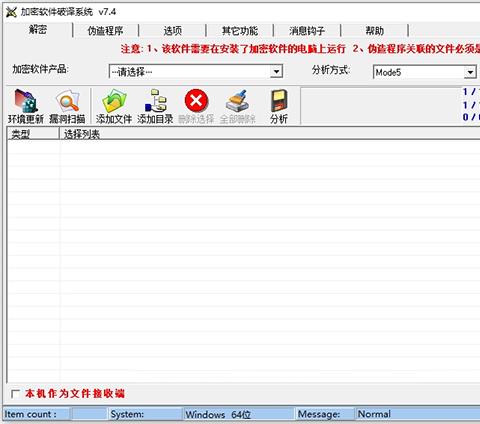Open the 帮助 tab
The width and height of the screenshot is (480, 424).
coord(374,31)
